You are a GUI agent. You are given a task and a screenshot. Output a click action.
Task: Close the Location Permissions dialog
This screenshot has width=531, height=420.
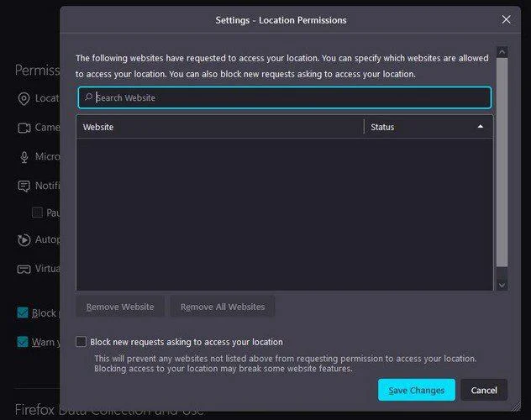pos(506,19)
